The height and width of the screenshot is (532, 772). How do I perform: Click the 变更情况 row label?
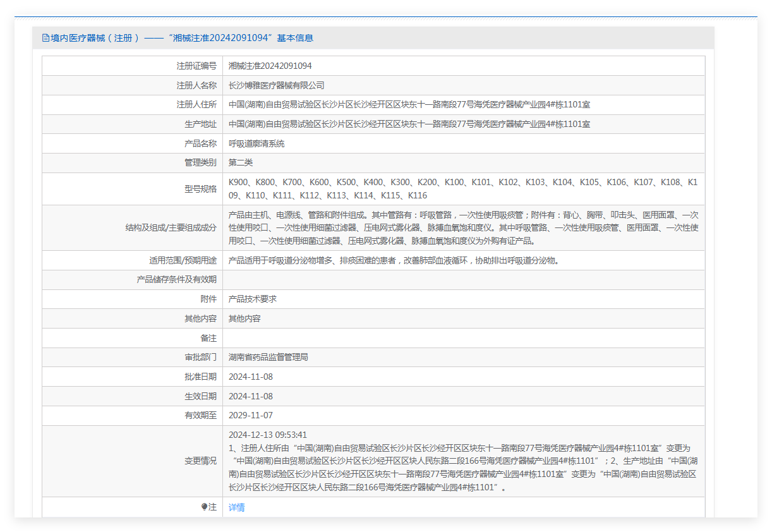tap(200, 461)
